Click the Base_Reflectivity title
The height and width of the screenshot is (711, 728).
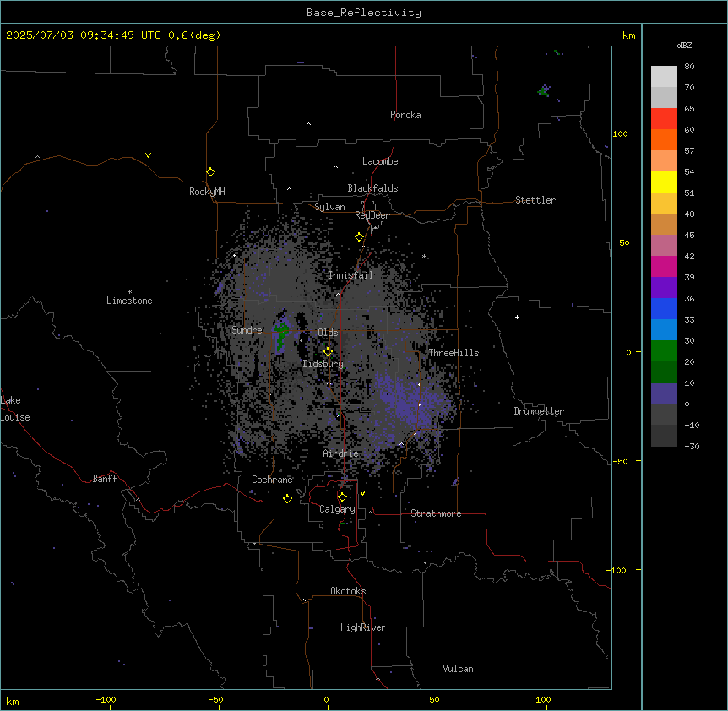click(x=364, y=13)
